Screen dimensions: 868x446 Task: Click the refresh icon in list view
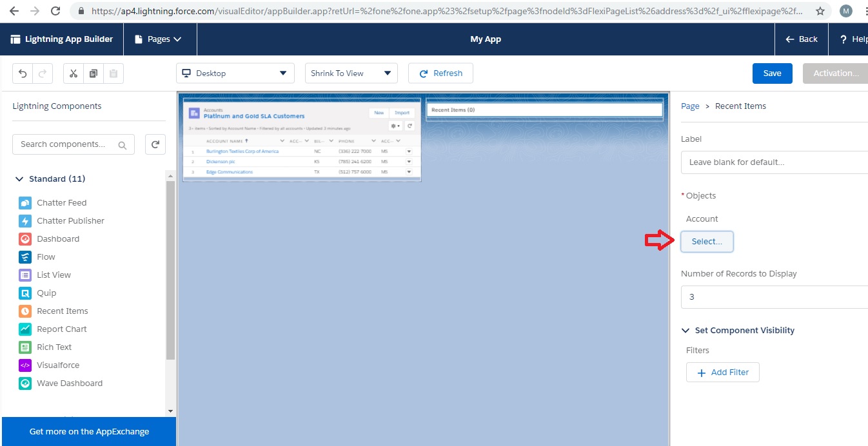tap(409, 126)
